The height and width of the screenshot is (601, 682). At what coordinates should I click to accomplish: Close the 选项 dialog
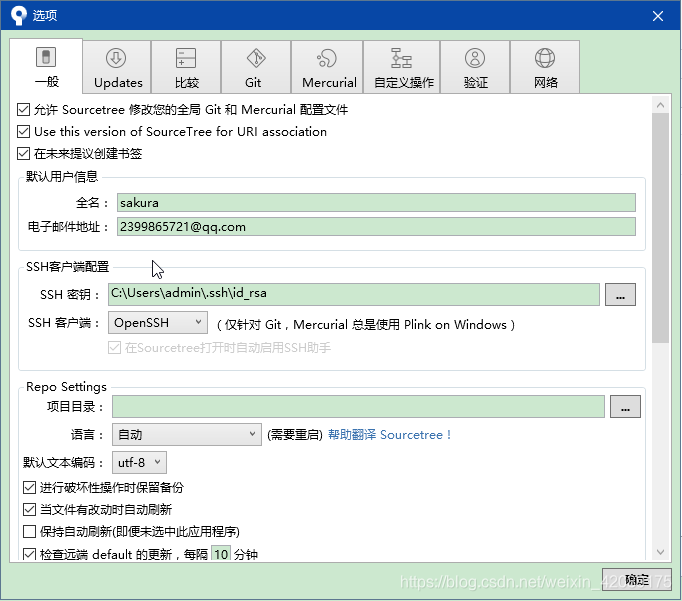(658, 16)
